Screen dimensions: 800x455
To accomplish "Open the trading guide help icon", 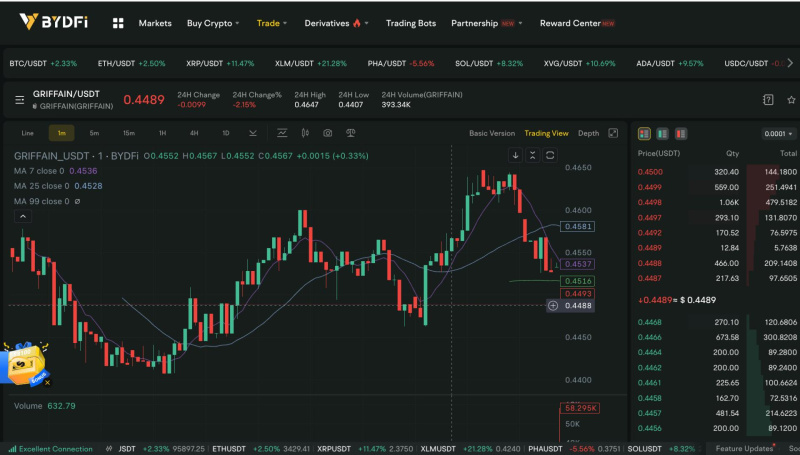I will click(768, 100).
